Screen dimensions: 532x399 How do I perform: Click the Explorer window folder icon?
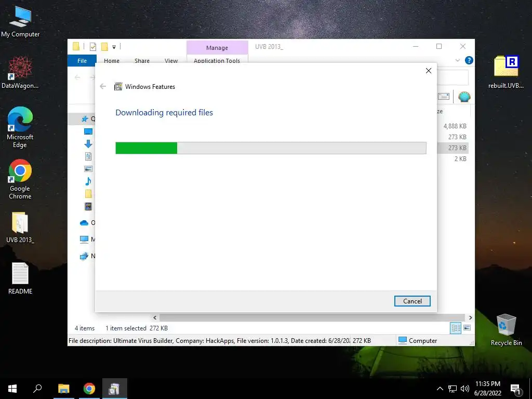pyautogui.click(x=76, y=46)
